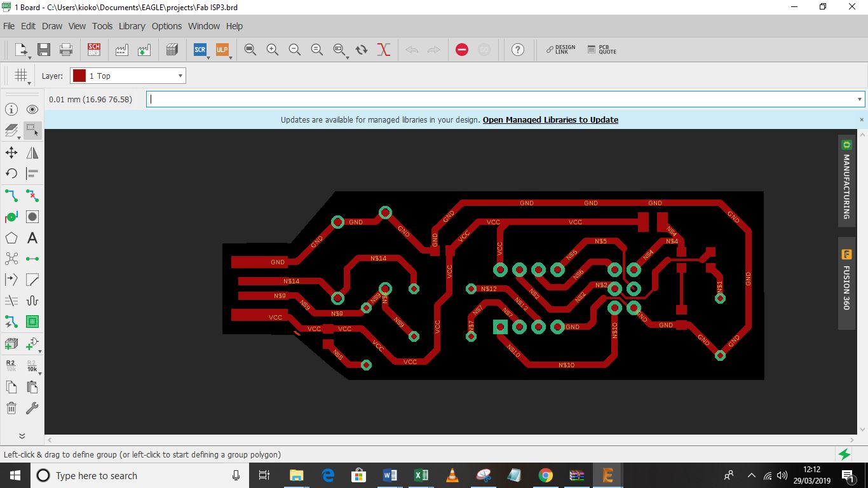Open the View menu

[77, 26]
